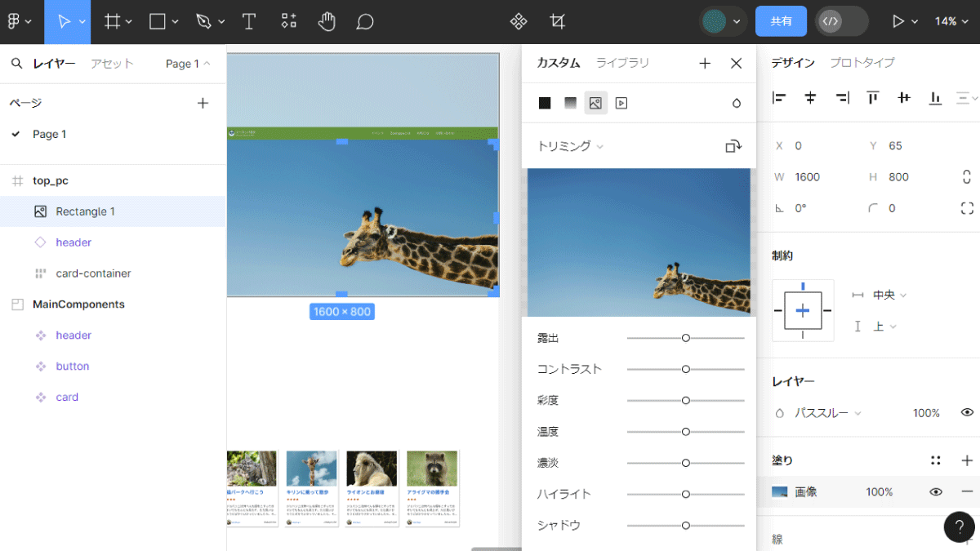Open Move tool options dropdown arrow

point(82,22)
